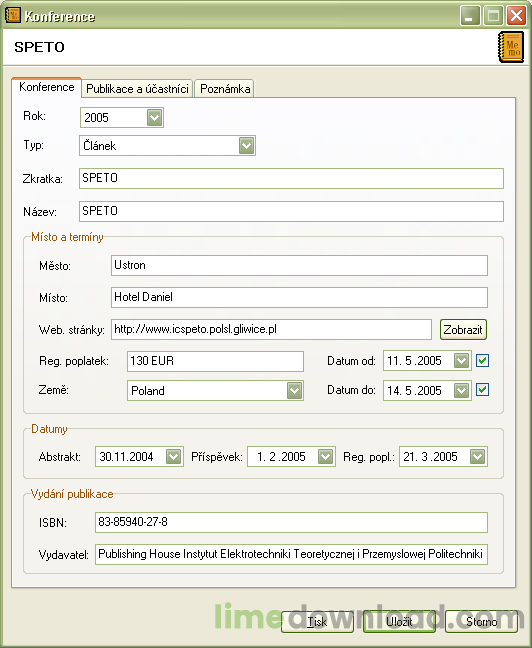This screenshot has height=648, width=532.
Task: Click the Konference title bar app icon
Action: pyautogui.click(x=13, y=16)
